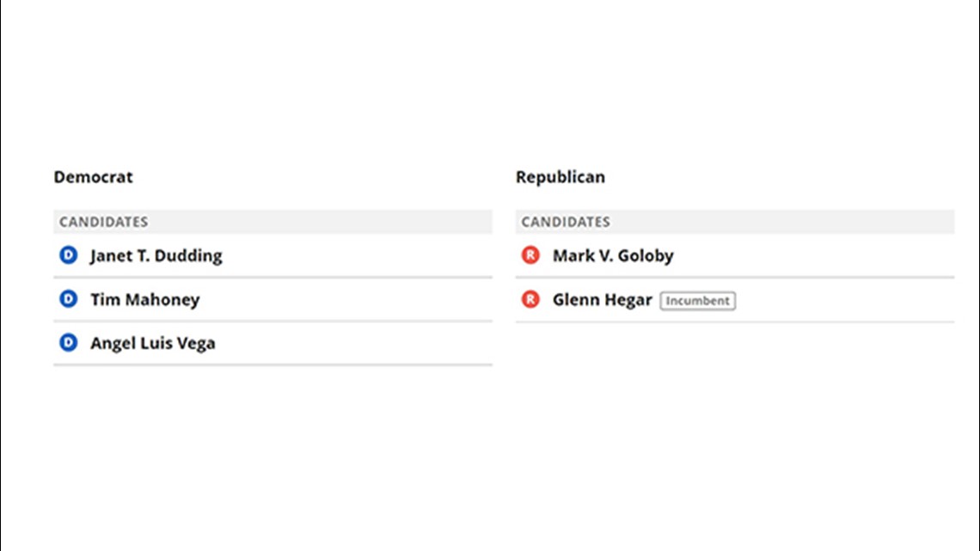
Task: Click the blue D badge beside Angel Luis Vega
Action: 68,342
